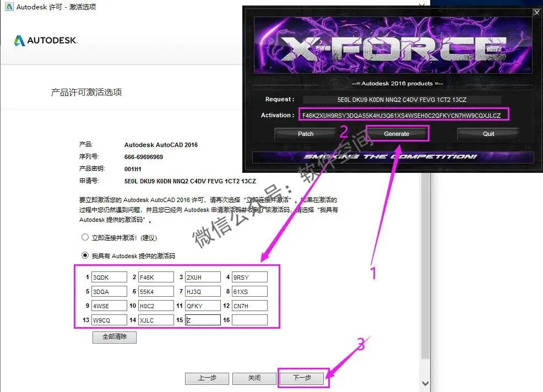Select the 立即连接并激活 radio option
The height and width of the screenshot is (392, 543).
click(x=85, y=237)
